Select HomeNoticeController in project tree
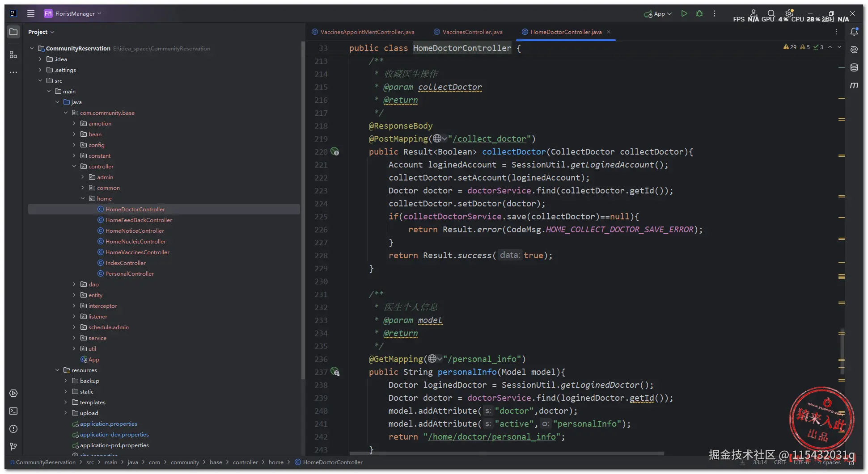This screenshot has width=868, height=474. 135,231
